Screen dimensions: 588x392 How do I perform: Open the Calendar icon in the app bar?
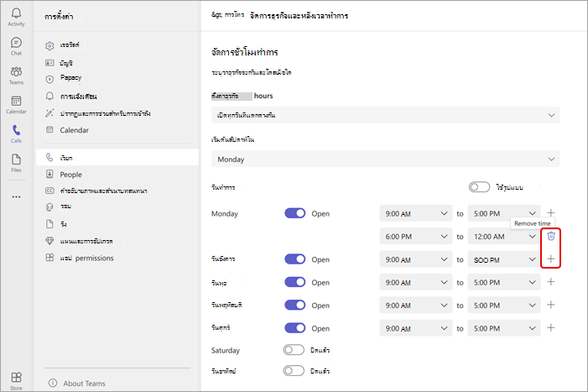coord(16,105)
